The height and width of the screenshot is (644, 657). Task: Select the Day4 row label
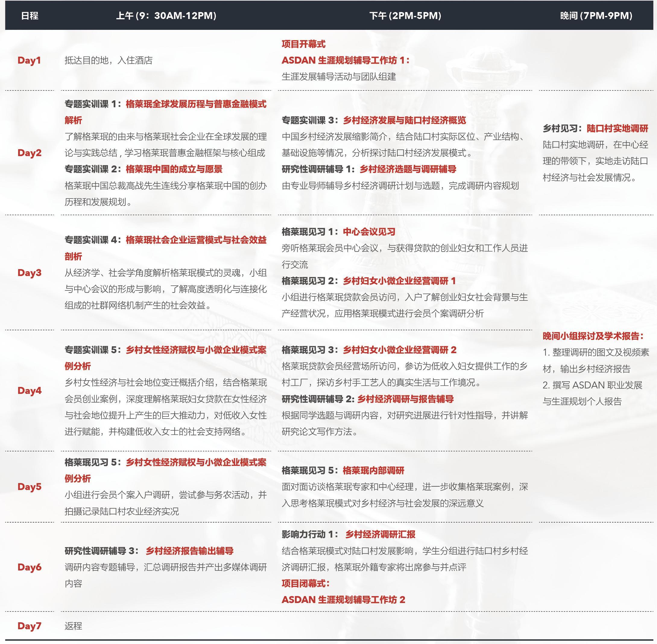point(30,390)
